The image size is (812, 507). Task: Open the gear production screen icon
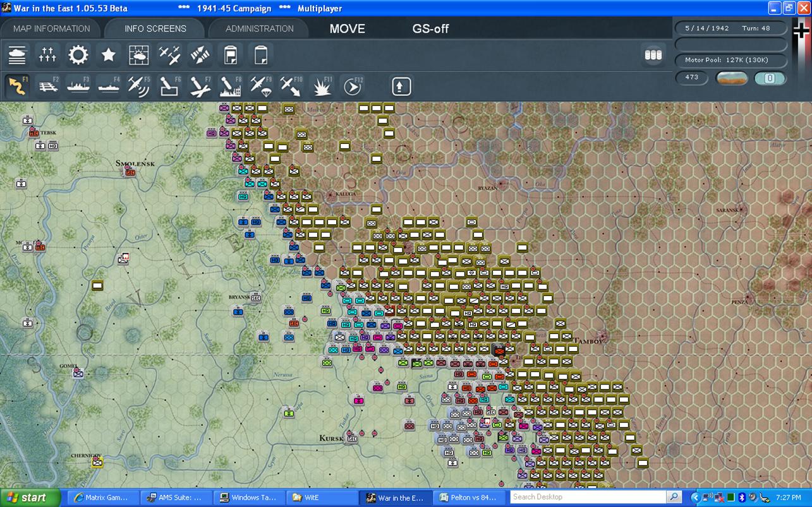click(78, 55)
